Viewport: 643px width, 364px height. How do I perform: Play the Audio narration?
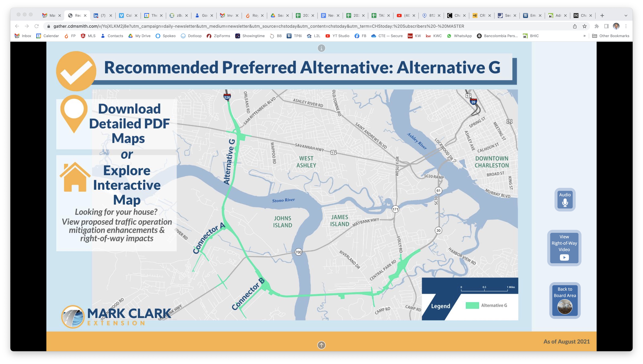coord(565,199)
